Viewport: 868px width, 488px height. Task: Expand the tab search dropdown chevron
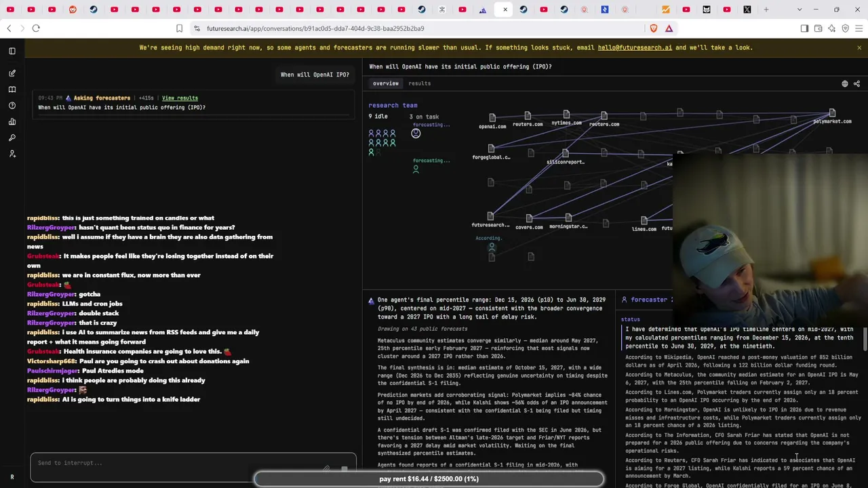point(800,9)
